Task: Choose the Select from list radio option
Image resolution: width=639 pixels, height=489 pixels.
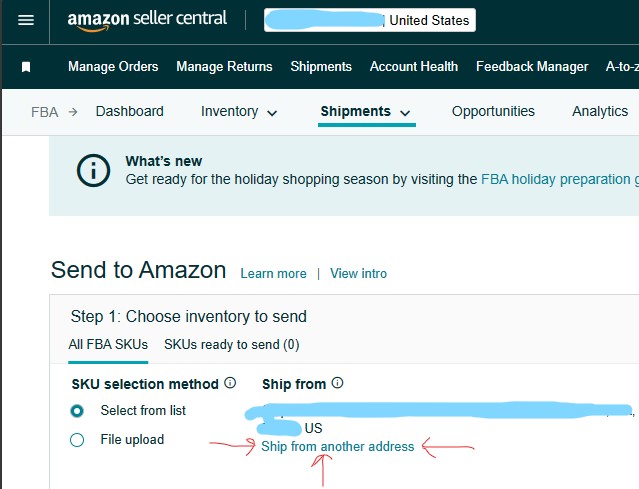Action: [x=77, y=411]
